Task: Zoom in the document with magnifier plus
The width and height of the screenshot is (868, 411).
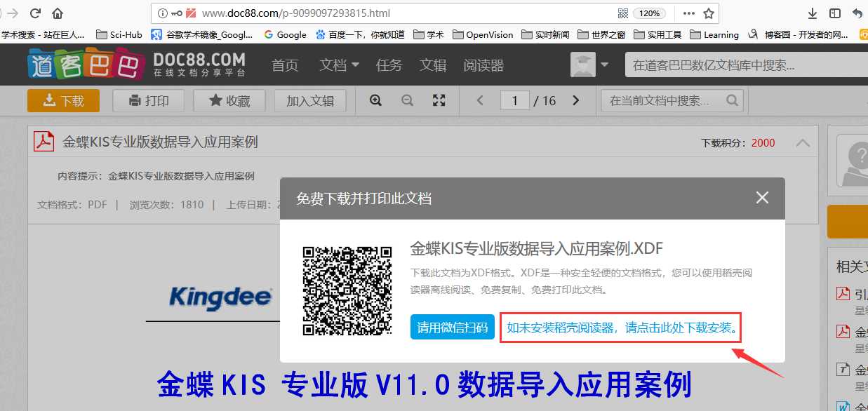Action: 375,100
